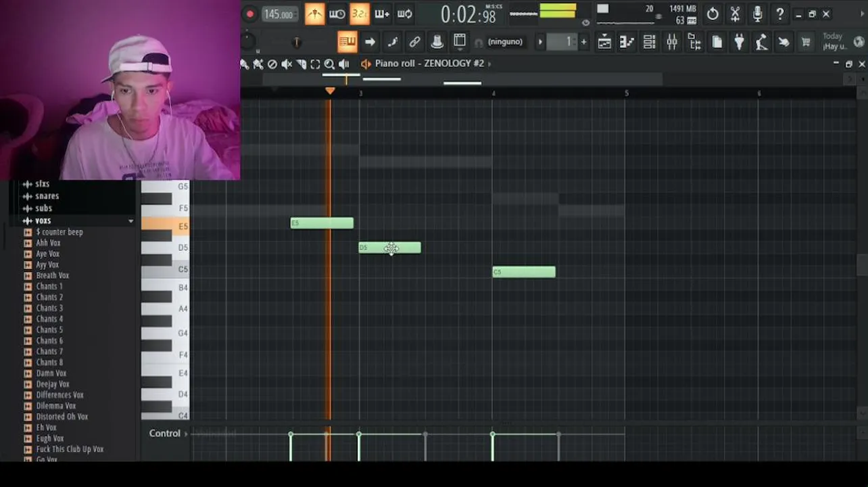The image size is (868, 487).
Task: Select the Playback speaker tool in piano roll
Action: coord(343,64)
